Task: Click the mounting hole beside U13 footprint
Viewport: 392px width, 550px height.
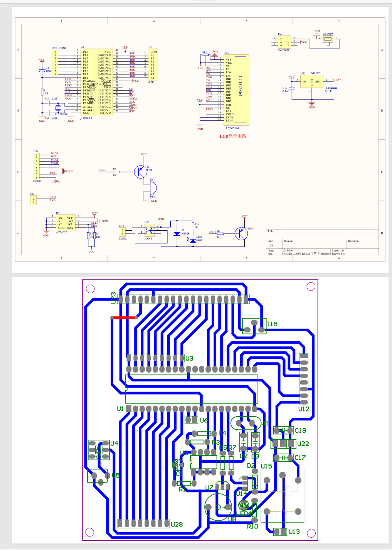Action: 311,533
